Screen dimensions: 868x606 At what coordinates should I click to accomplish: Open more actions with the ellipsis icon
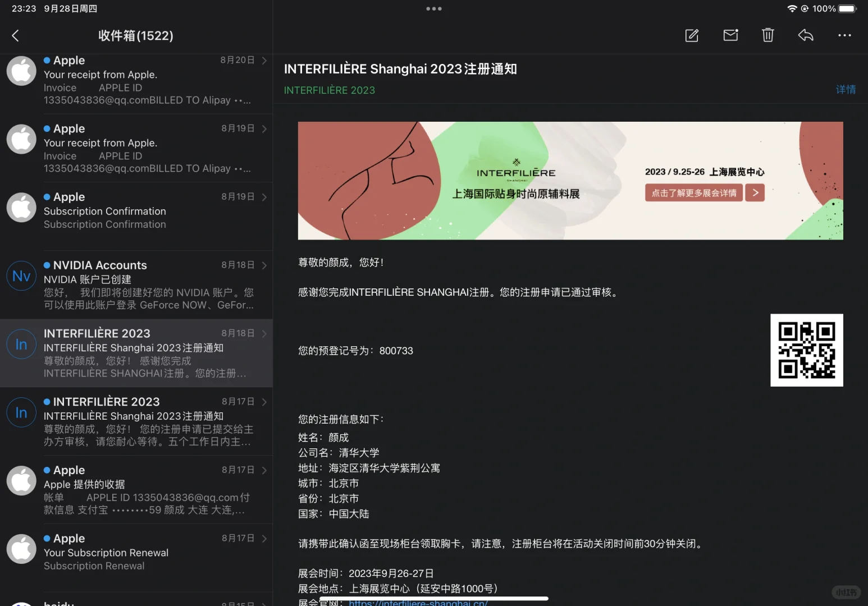point(844,35)
